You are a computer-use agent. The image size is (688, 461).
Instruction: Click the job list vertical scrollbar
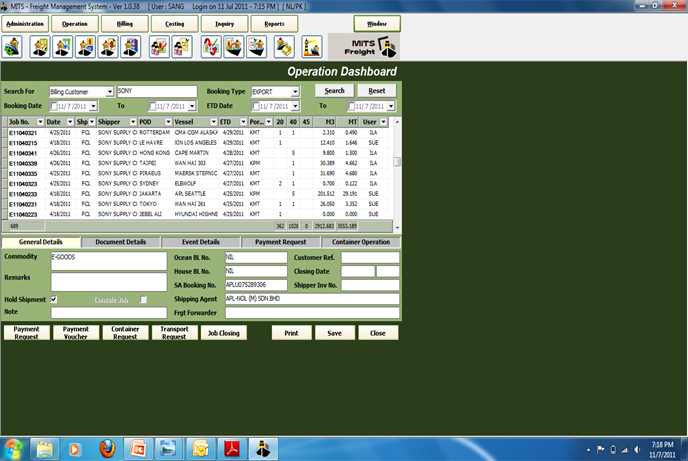(397, 160)
